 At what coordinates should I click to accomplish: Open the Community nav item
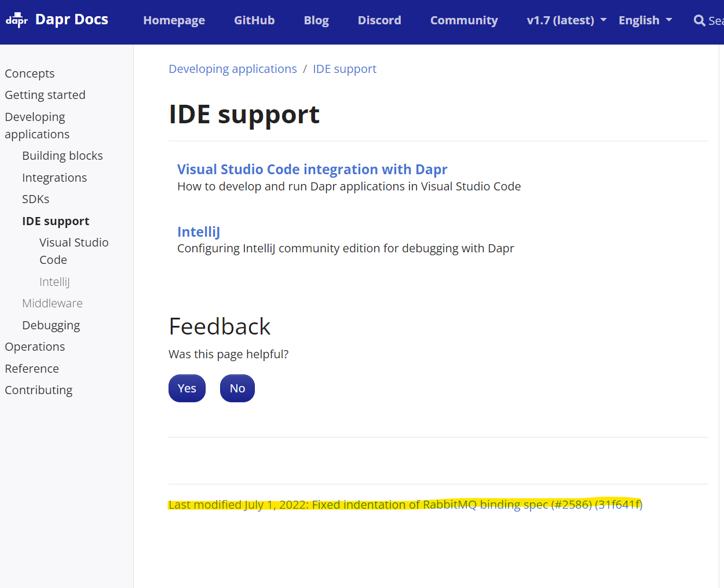click(464, 20)
